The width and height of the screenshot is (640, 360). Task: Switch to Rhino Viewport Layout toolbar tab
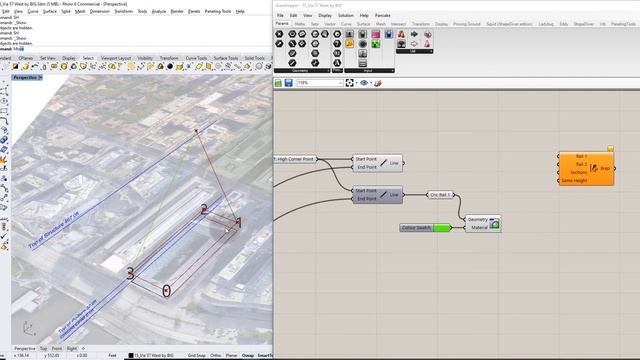116,58
